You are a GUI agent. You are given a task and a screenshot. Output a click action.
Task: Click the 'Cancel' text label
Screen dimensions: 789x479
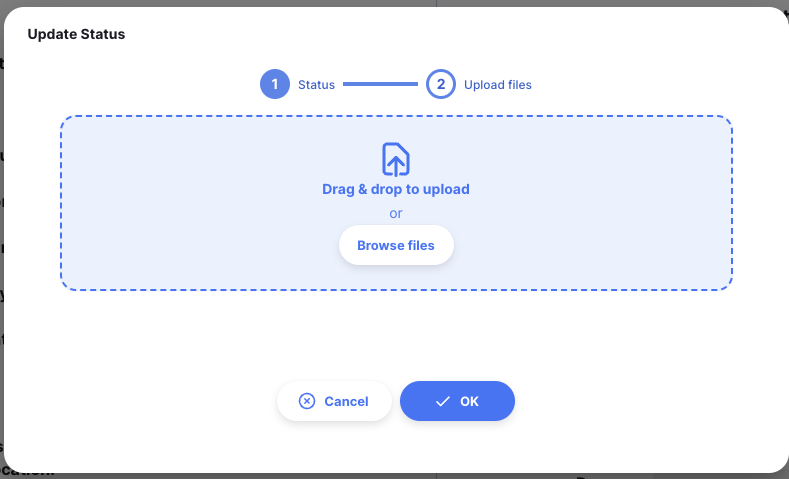click(x=346, y=401)
